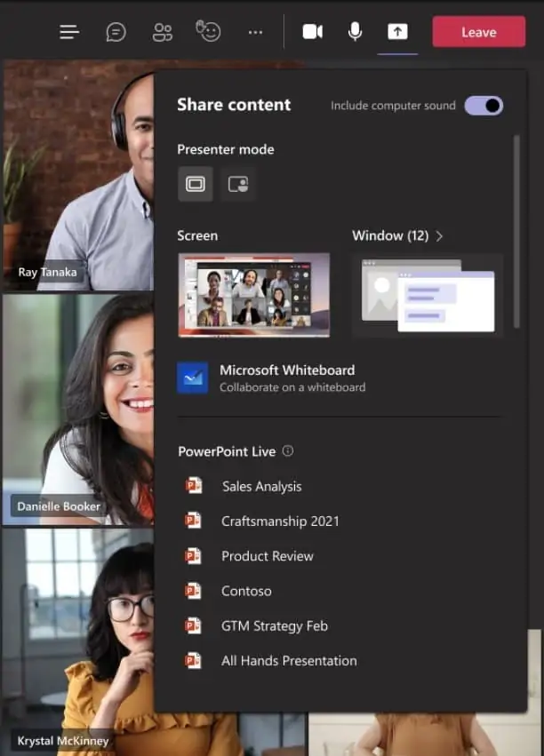The width and height of the screenshot is (544, 756).
Task: Click the share content tray icon
Action: point(397,32)
